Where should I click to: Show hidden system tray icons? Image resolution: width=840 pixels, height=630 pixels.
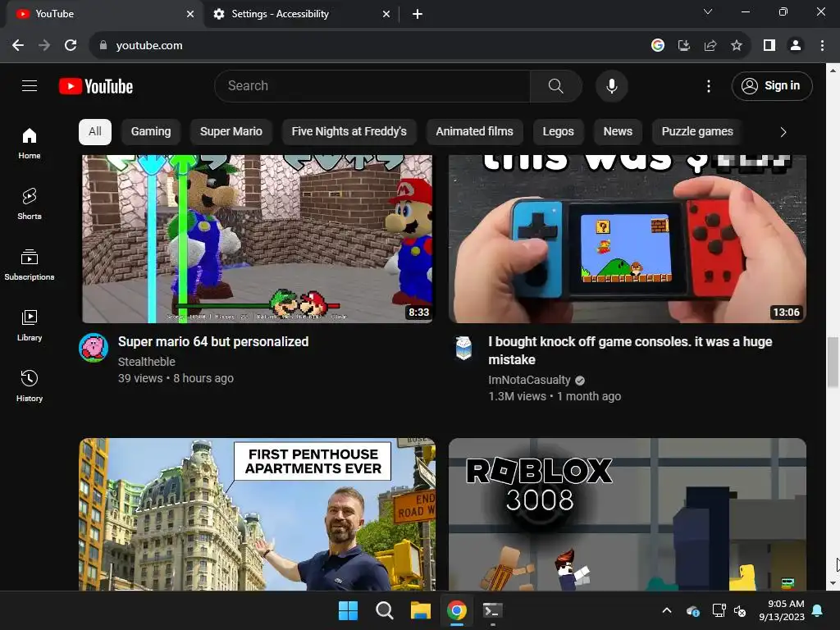pyautogui.click(x=667, y=610)
